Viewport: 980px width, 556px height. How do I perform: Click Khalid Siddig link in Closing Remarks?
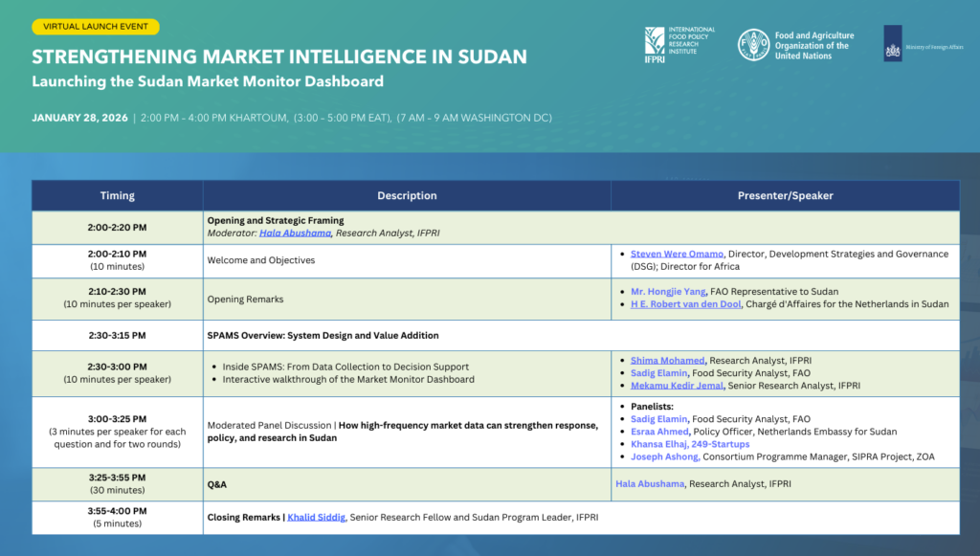[317, 518]
